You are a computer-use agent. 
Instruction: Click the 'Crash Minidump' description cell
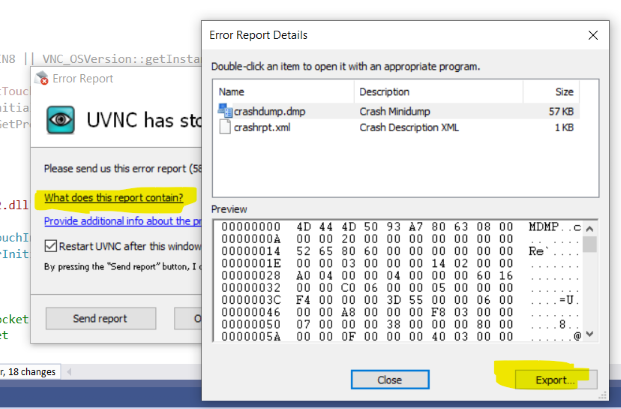[394, 112]
